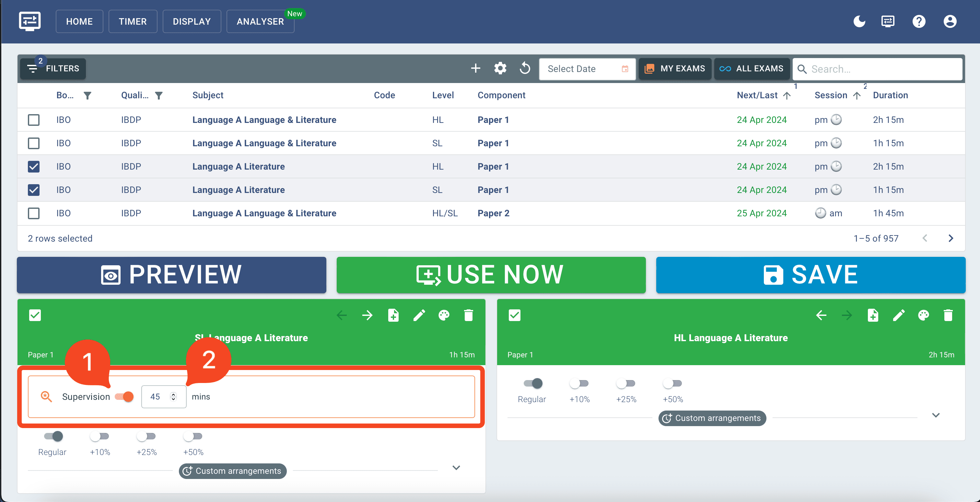Click the Analyser tab in top navigation
This screenshot has height=502, width=980.
[x=260, y=21]
